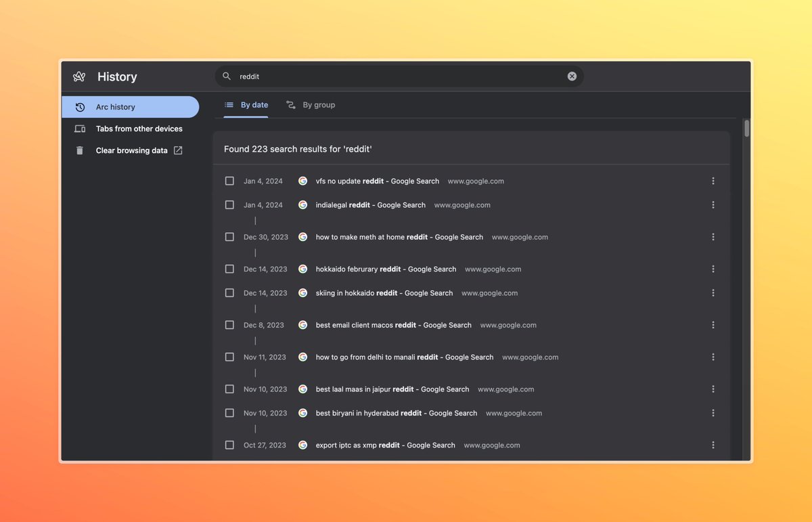The image size is (812, 522).
Task: Switch to the By date tab
Action: (x=246, y=105)
